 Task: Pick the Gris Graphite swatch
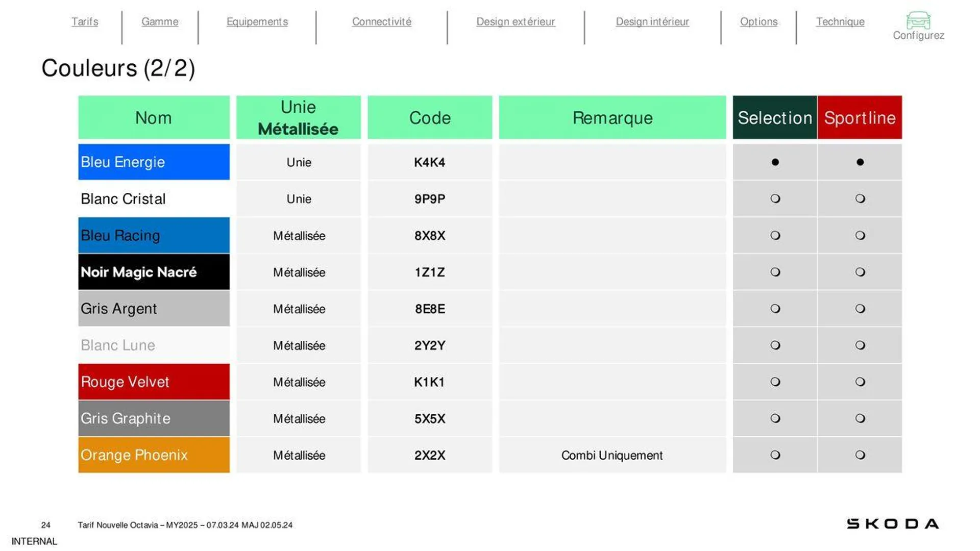(x=154, y=418)
